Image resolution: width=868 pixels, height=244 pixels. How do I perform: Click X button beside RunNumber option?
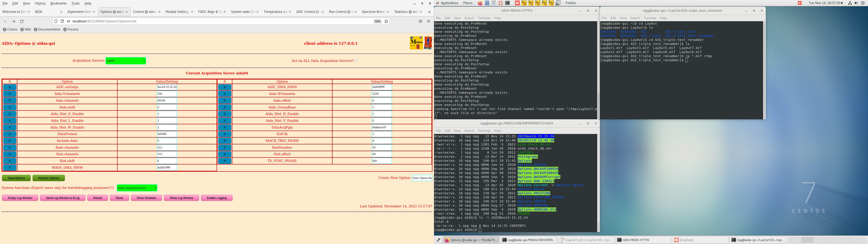[x=224, y=148]
